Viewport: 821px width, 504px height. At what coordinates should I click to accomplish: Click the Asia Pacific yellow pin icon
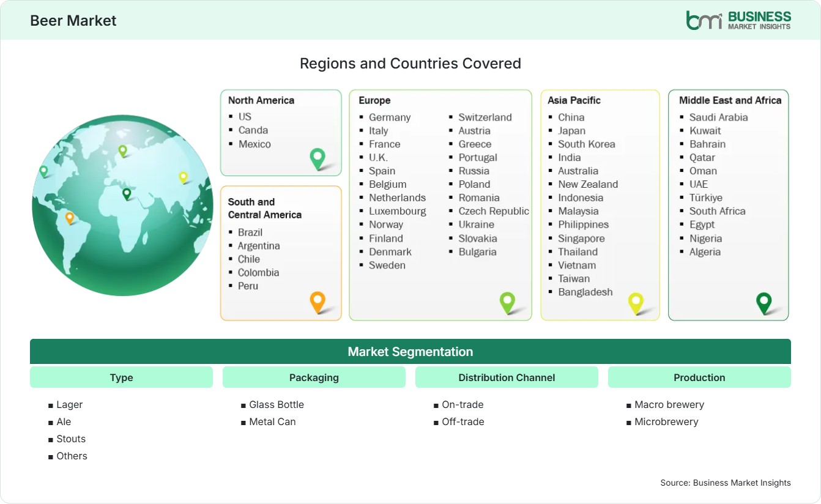click(636, 303)
